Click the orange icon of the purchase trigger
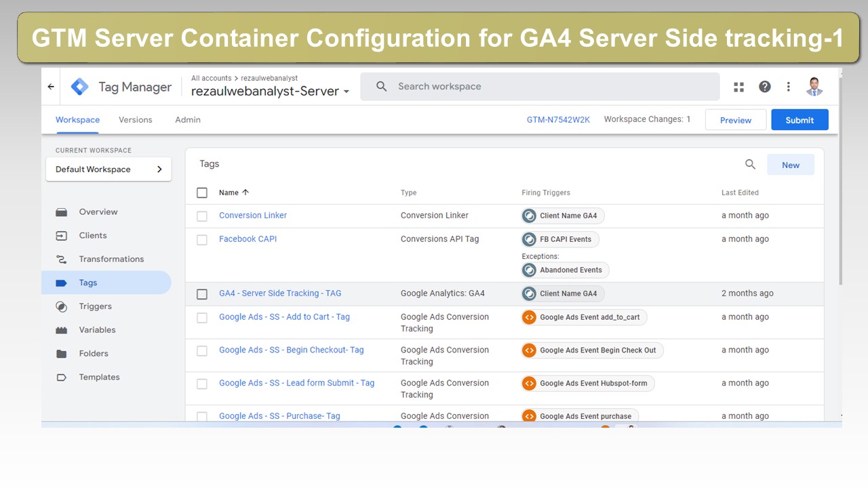This screenshot has width=868, height=488. click(x=529, y=416)
